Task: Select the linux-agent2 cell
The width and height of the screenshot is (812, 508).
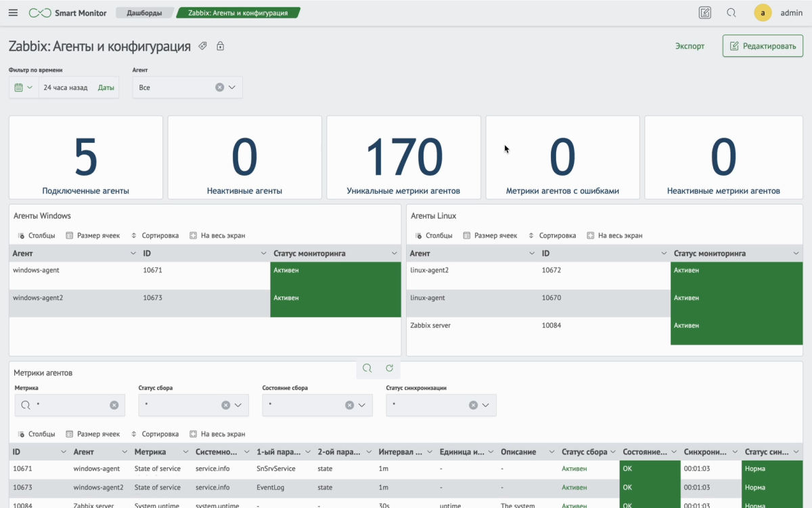Action: pyautogui.click(x=472, y=276)
